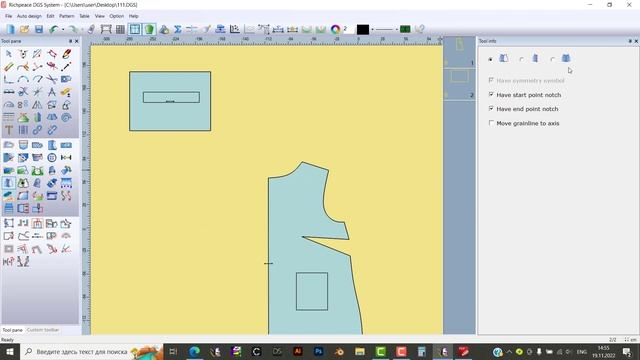Click the Windows taskbar search box
This screenshot has width=640, height=360.
(x=91, y=351)
